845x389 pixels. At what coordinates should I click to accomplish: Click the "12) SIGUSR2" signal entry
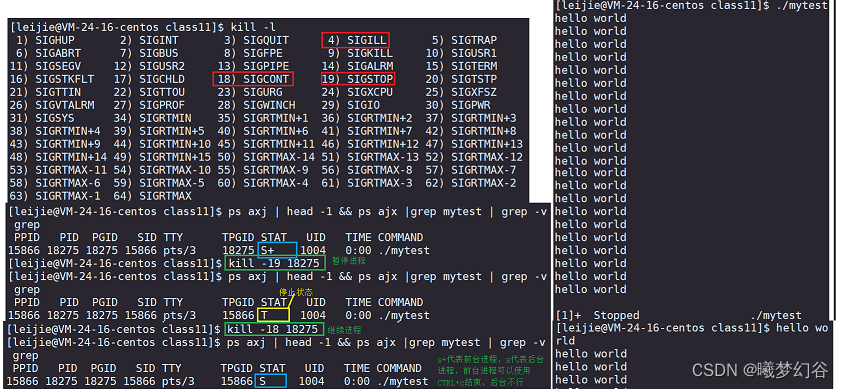(149, 66)
